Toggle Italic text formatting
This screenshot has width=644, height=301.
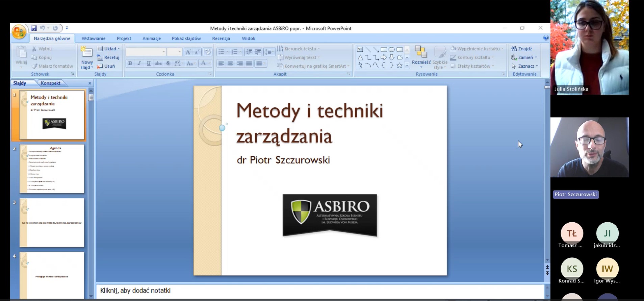(x=139, y=64)
